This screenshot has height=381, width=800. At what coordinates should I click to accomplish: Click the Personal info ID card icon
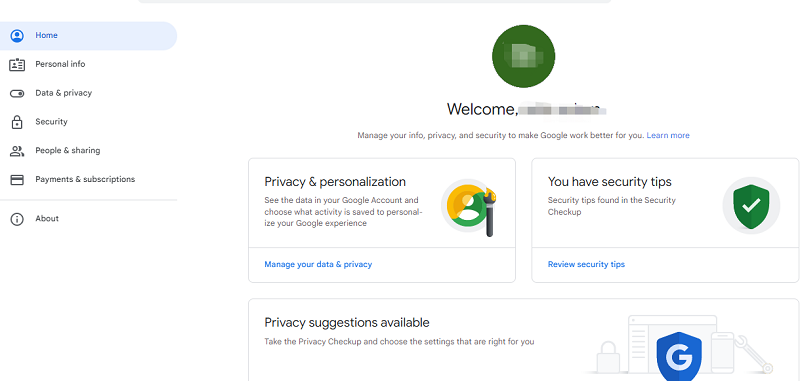click(x=17, y=64)
